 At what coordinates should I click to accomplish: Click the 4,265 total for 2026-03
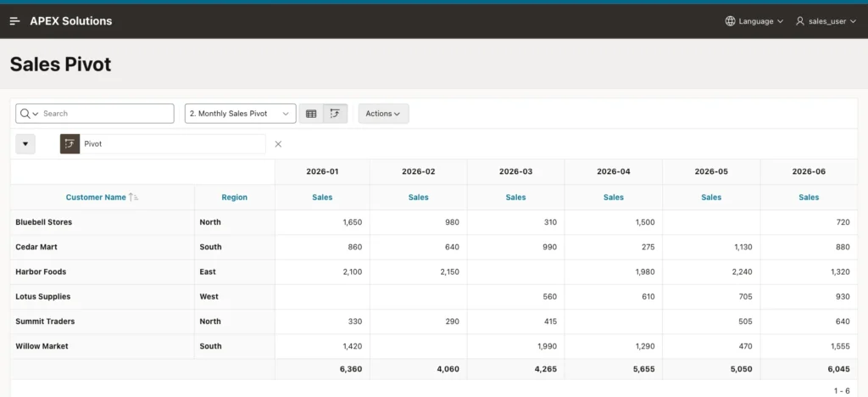point(546,369)
